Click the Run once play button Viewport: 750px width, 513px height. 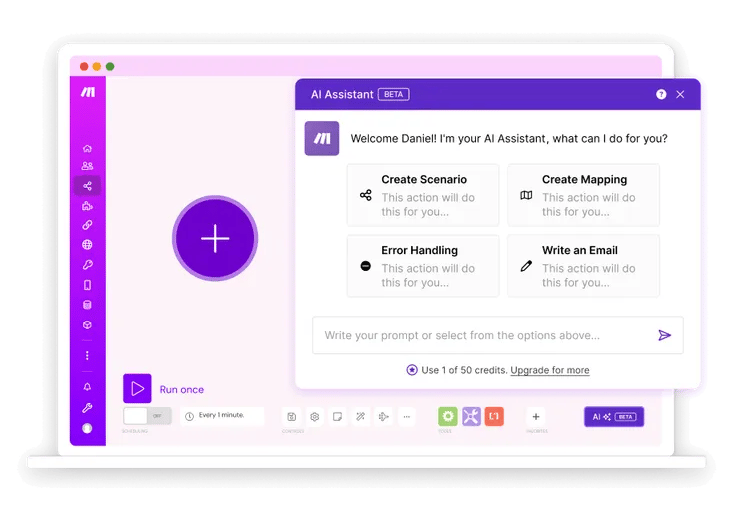[x=137, y=388]
